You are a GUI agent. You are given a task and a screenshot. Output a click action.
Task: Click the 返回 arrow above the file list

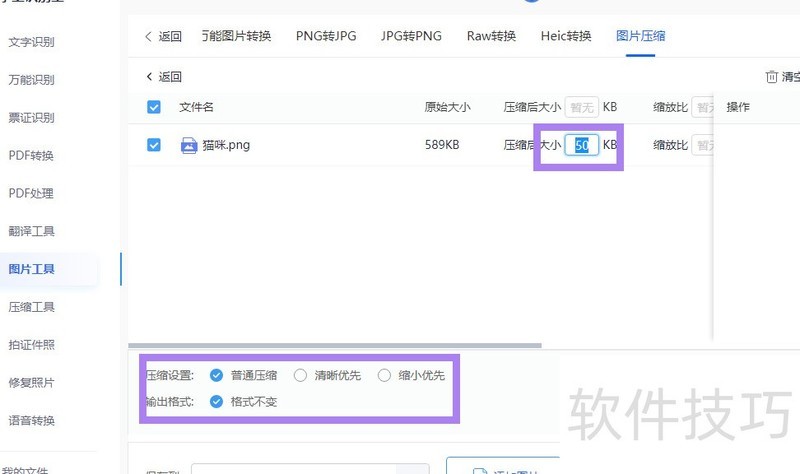coord(150,77)
